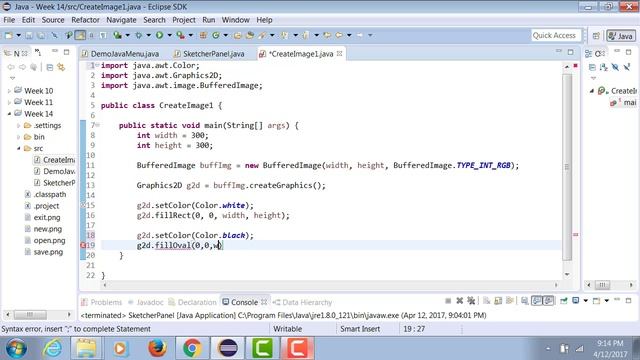Switch to SketcherPanel.java editor tab
The width and height of the screenshot is (640, 360).
click(x=209, y=54)
